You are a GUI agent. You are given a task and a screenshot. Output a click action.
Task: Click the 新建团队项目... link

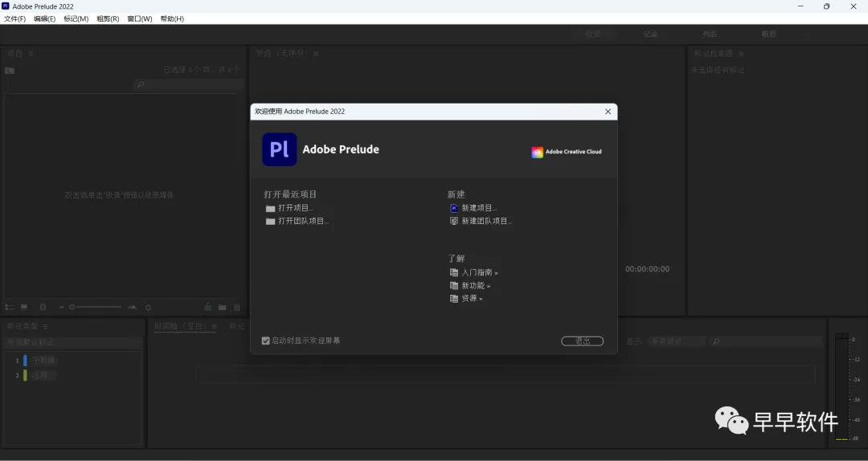(x=487, y=222)
